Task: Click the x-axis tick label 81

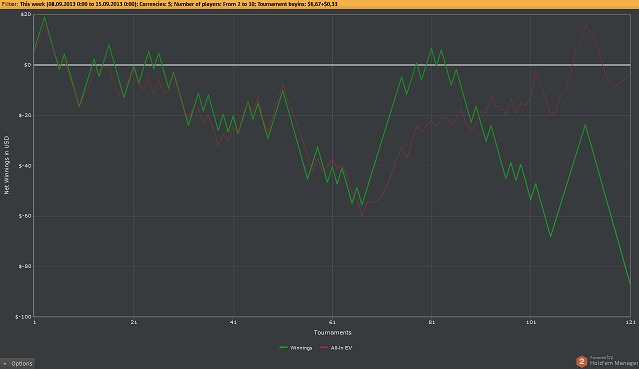Action: (x=432, y=322)
